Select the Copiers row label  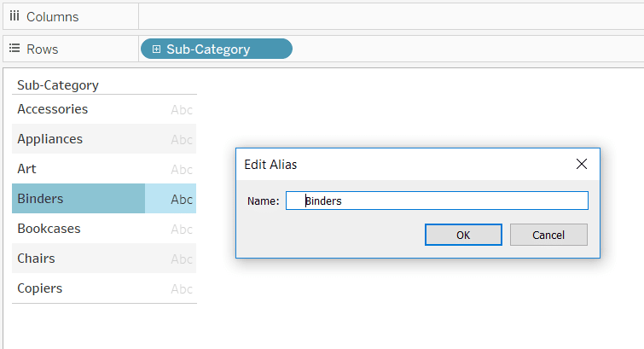(x=40, y=288)
